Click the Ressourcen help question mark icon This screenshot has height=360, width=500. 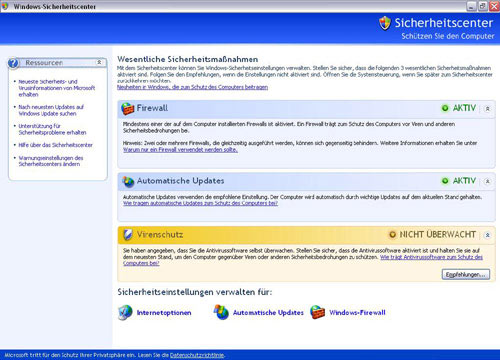pyautogui.click(x=13, y=63)
